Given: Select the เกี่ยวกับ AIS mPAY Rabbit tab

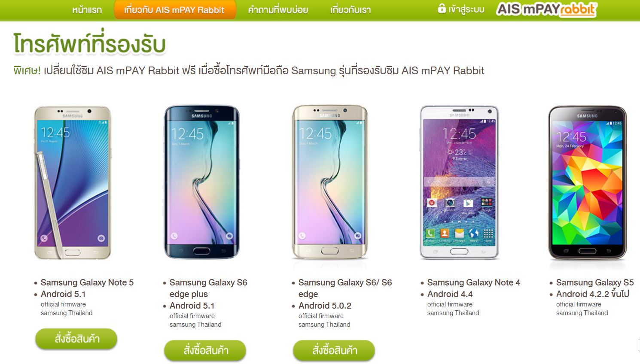Looking at the screenshot, I should tap(175, 10).
